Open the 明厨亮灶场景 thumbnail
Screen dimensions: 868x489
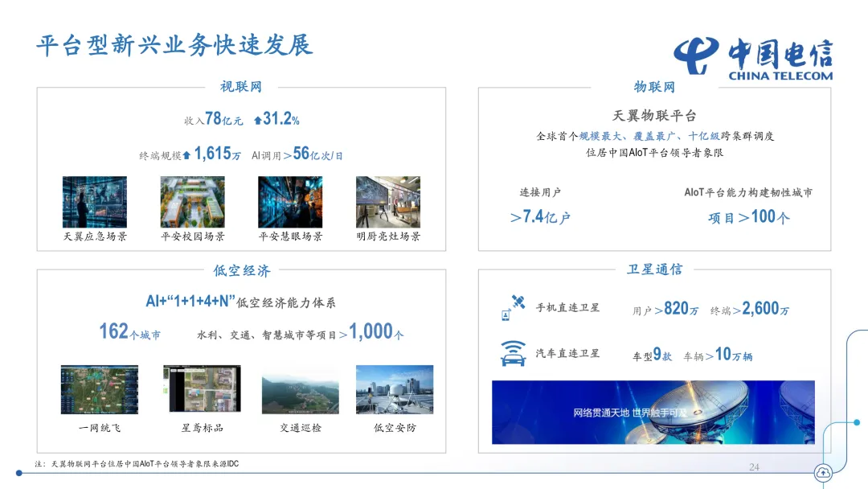pos(388,202)
